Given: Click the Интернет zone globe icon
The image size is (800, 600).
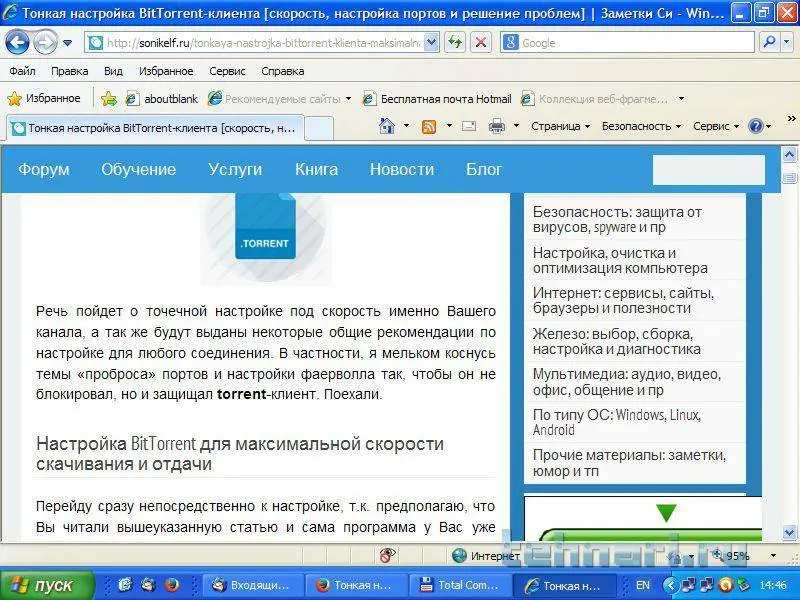Looking at the screenshot, I should coord(459,556).
